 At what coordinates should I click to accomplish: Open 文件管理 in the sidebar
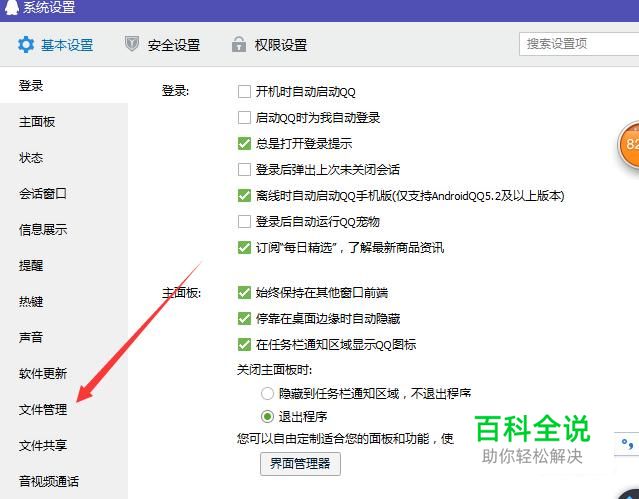[43, 409]
